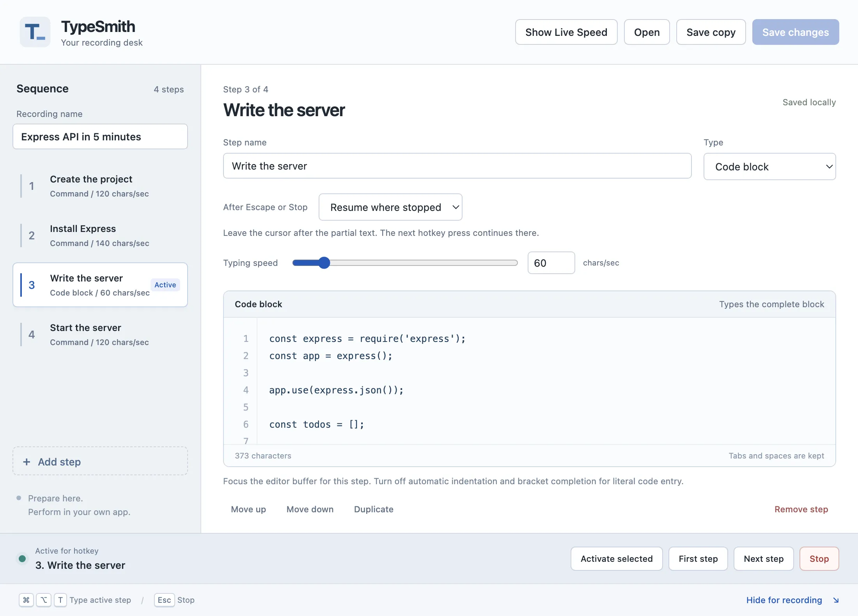This screenshot has width=858, height=616.
Task: Jump to First step
Action: tap(698, 559)
